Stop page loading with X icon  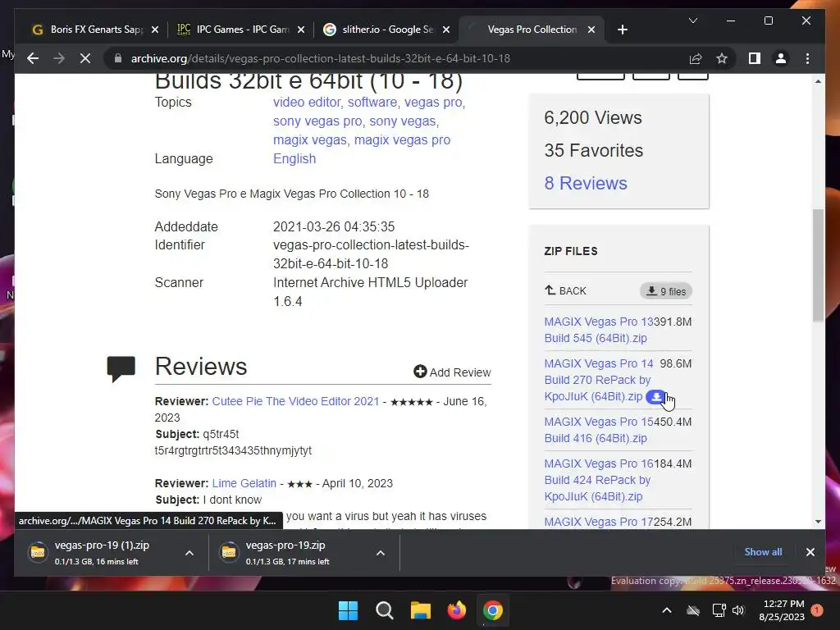[x=85, y=58]
